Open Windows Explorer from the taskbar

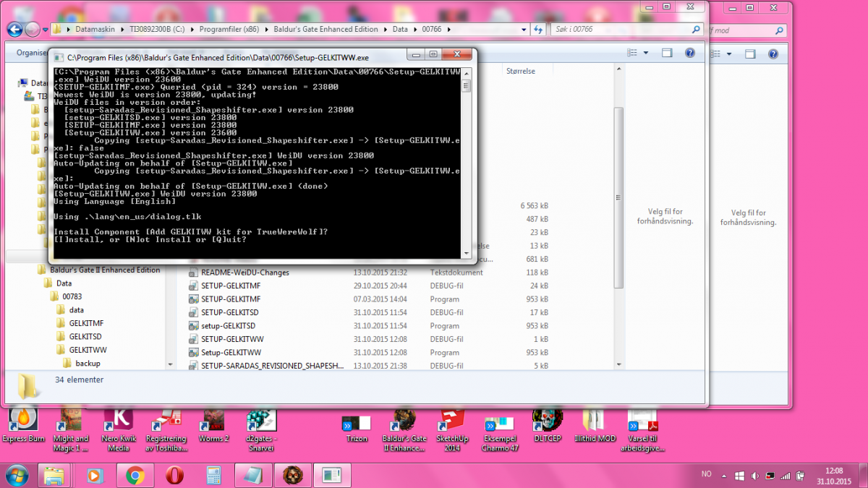(54, 475)
